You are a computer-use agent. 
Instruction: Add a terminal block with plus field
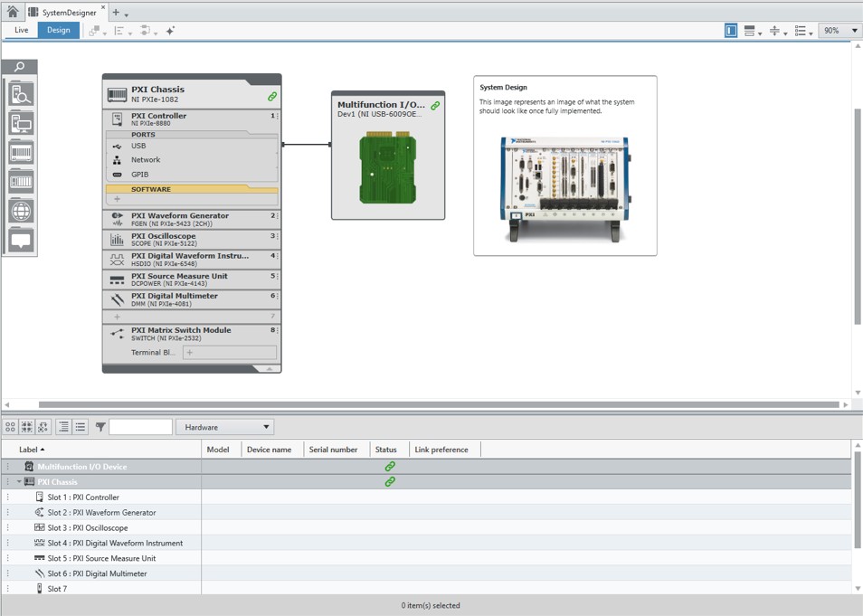230,352
